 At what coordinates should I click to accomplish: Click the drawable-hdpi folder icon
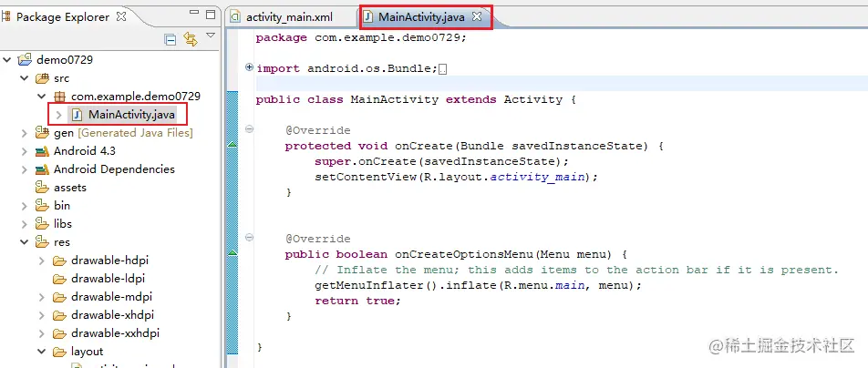[x=60, y=261]
